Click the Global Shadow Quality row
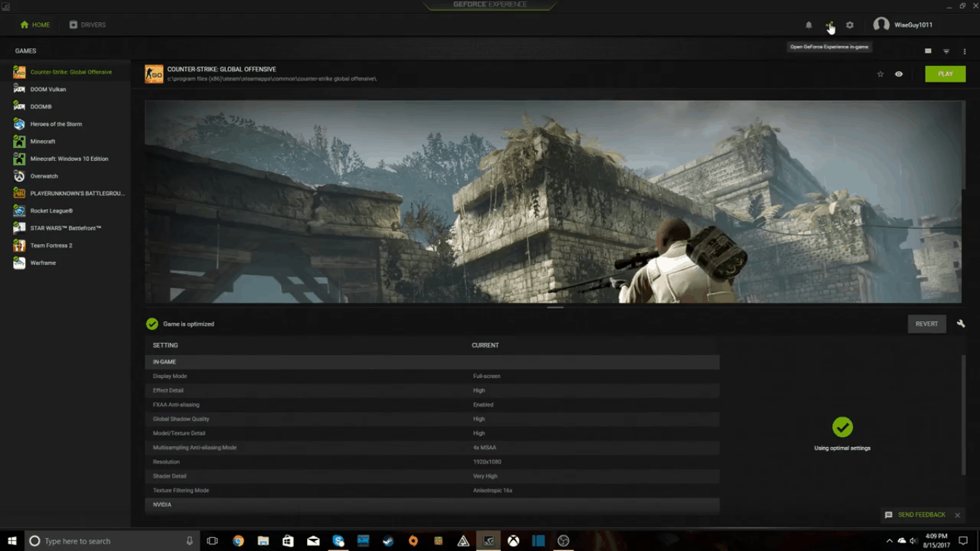The width and height of the screenshot is (980, 551). pyautogui.click(x=432, y=419)
